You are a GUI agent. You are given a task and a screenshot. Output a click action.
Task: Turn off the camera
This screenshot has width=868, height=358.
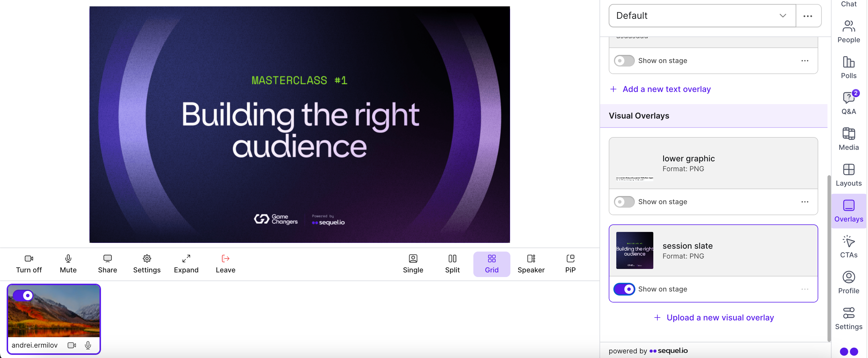pos(29,264)
